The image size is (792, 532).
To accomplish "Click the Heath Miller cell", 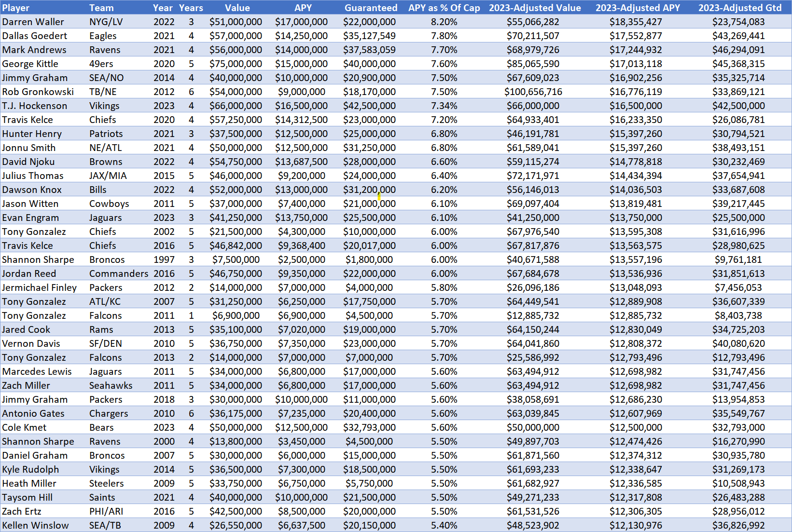I will pos(29,483).
